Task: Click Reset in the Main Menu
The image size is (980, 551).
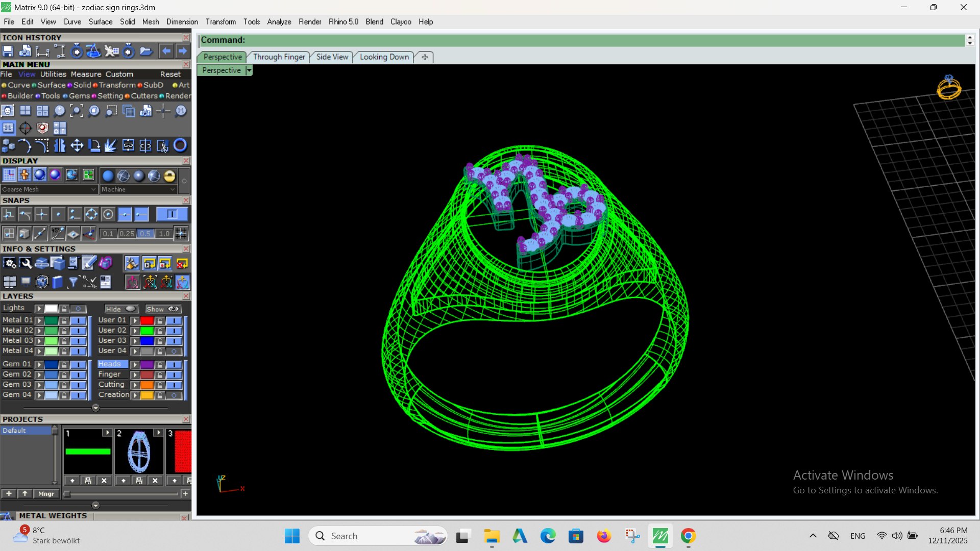Action: [170, 74]
